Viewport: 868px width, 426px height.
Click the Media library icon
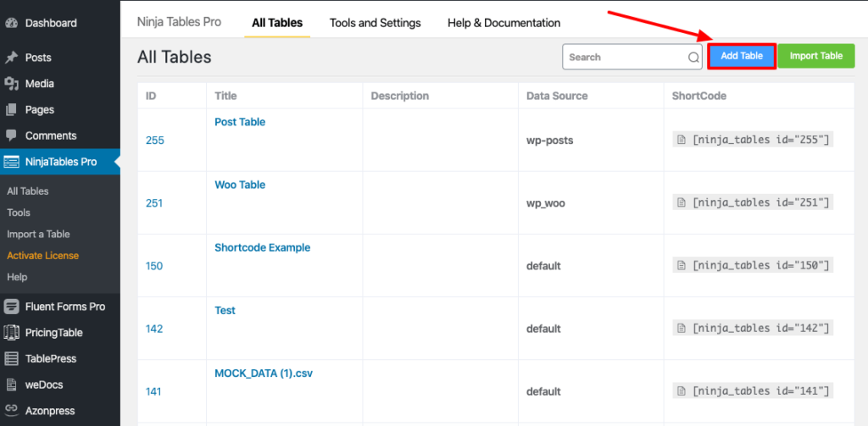click(12, 84)
